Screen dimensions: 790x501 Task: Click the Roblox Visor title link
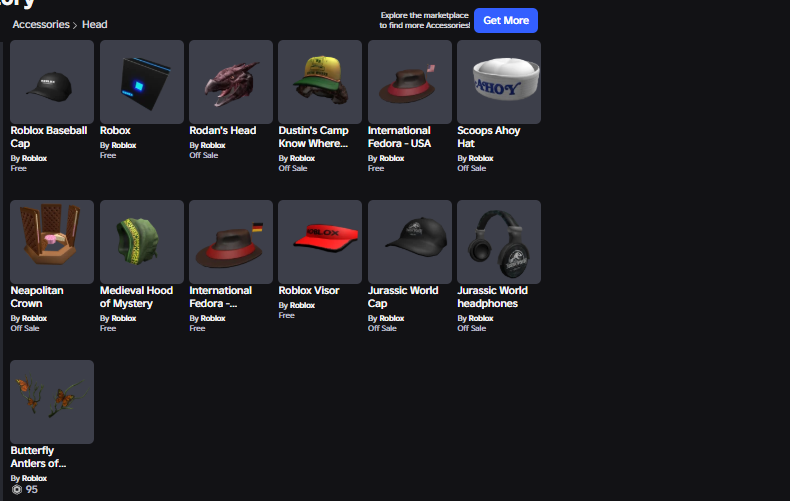309,290
